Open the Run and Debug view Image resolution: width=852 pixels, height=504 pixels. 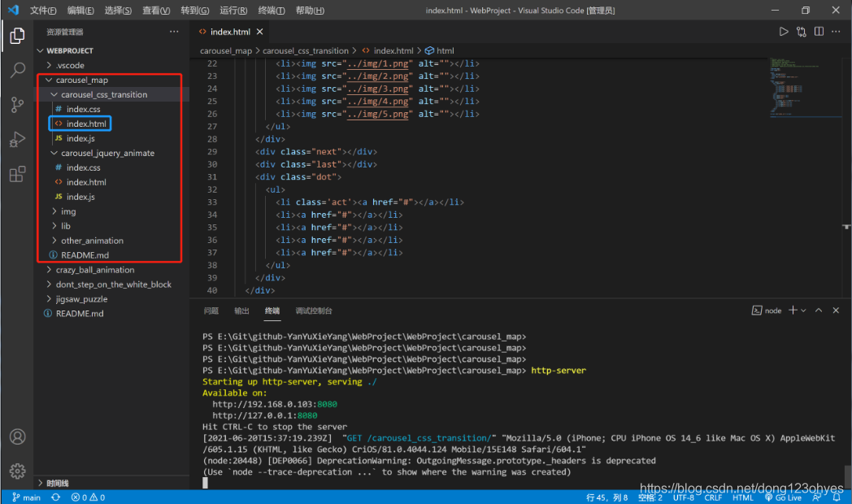coord(17,140)
